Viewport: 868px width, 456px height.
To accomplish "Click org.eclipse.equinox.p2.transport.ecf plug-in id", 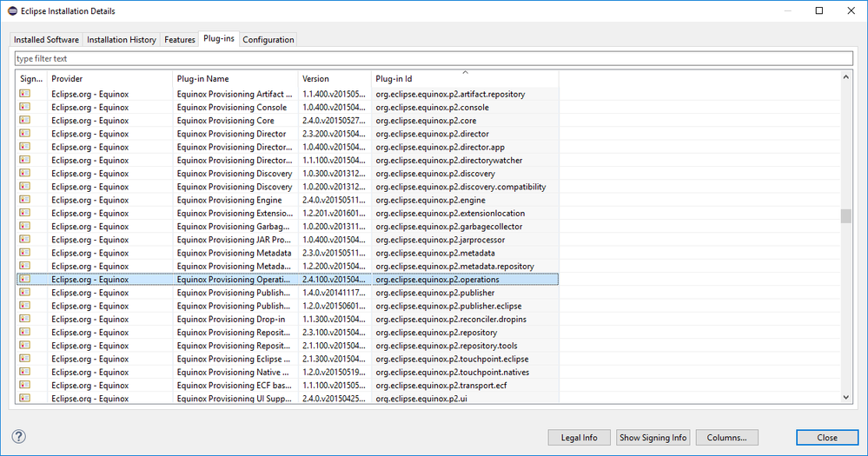I will 441,386.
